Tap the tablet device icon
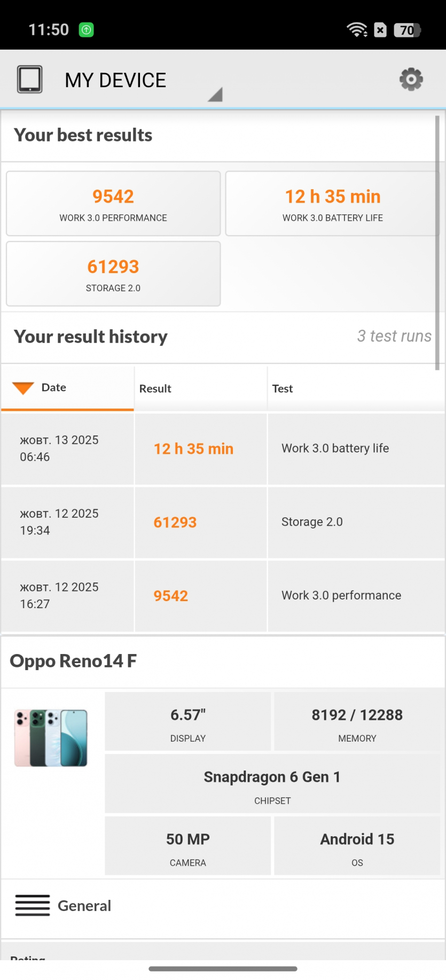446x980 pixels. tap(30, 80)
